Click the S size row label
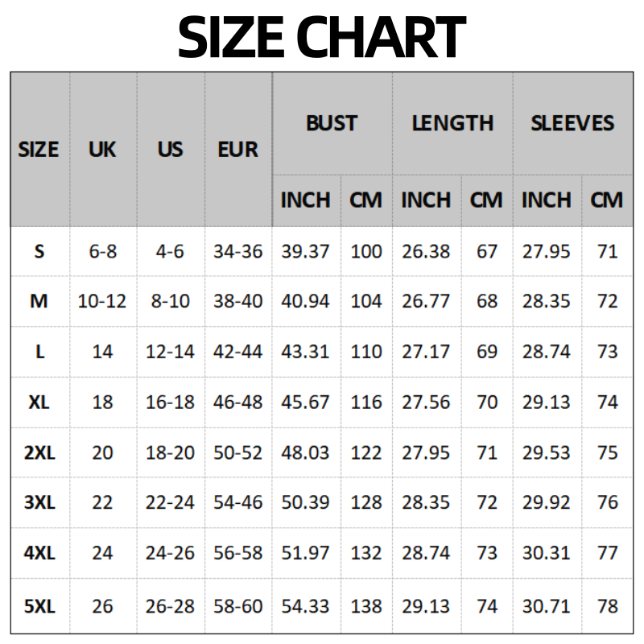 [39, 251]
